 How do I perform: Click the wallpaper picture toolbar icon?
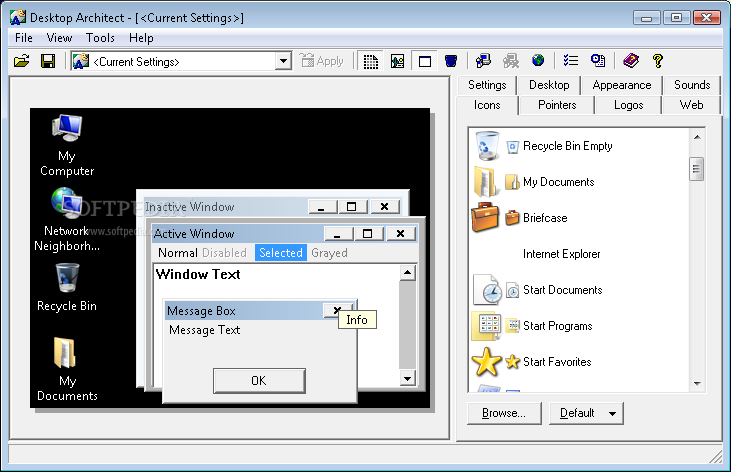pos(398,61)
